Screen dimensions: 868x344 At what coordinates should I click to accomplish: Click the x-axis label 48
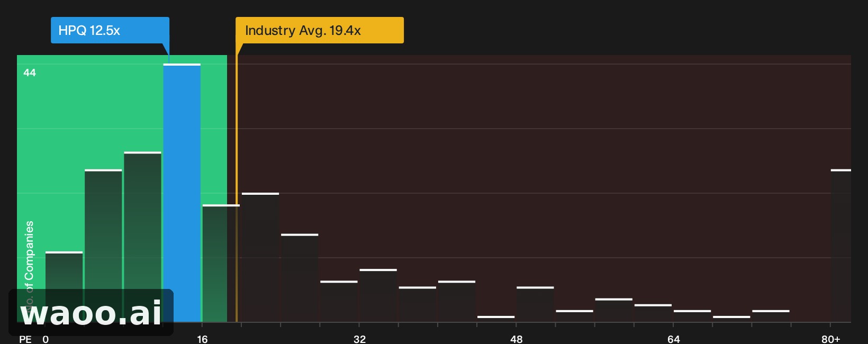pyautogui.click(x=517, y=339)
